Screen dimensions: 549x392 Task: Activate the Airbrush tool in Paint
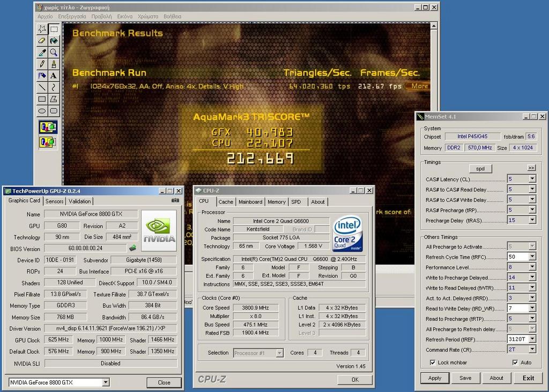42,76
